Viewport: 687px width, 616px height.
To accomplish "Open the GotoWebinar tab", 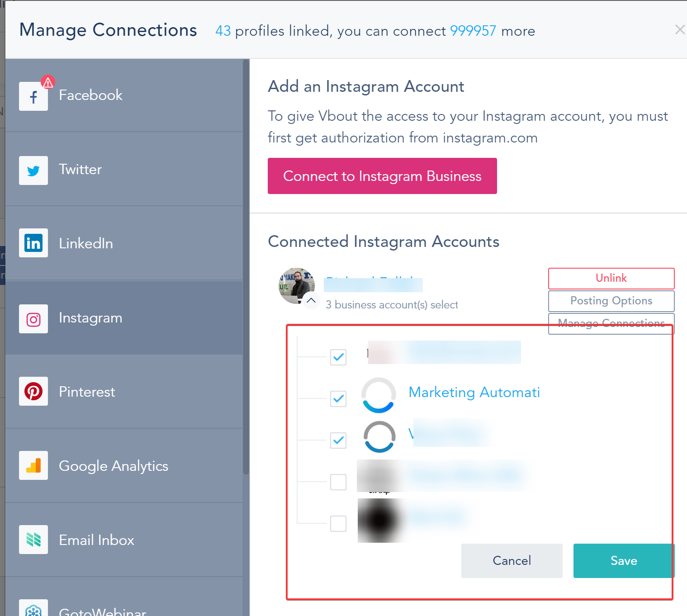I will click(x=124, y=597).
